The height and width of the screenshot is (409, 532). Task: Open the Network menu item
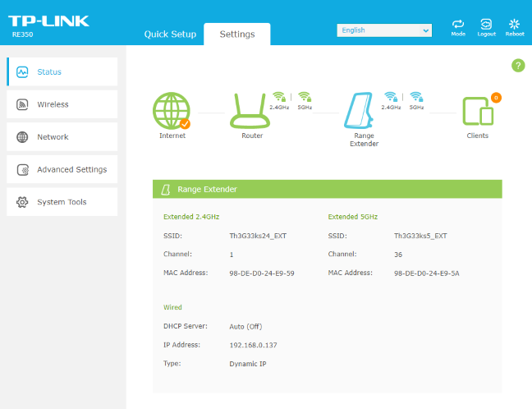click(62, 137)
